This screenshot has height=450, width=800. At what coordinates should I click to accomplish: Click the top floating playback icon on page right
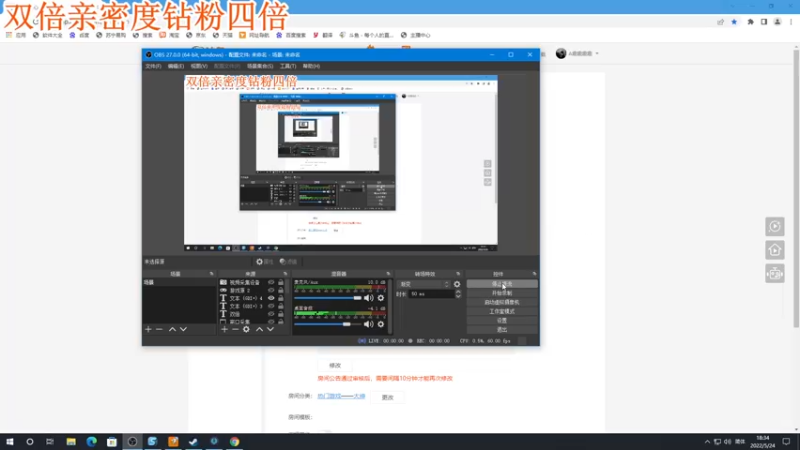774,227
